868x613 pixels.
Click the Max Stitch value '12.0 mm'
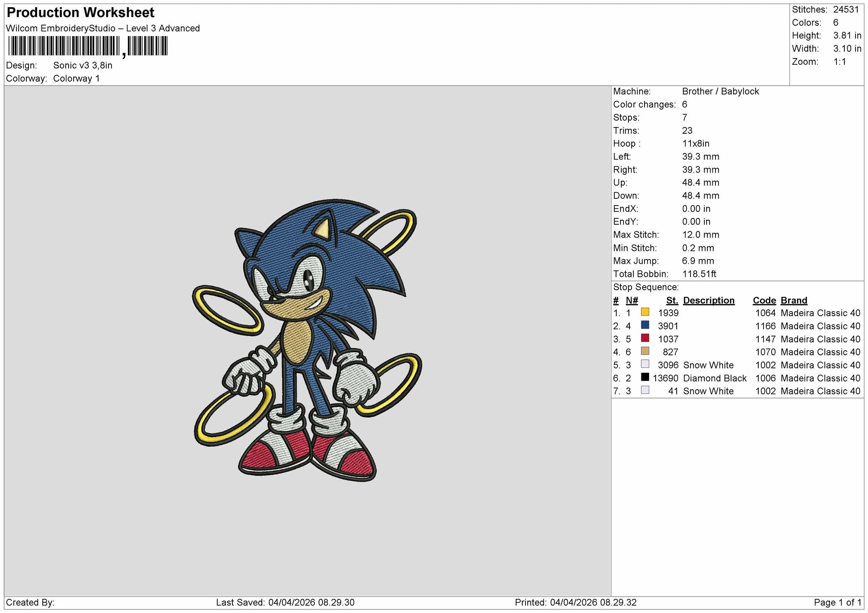click(701, 235)
